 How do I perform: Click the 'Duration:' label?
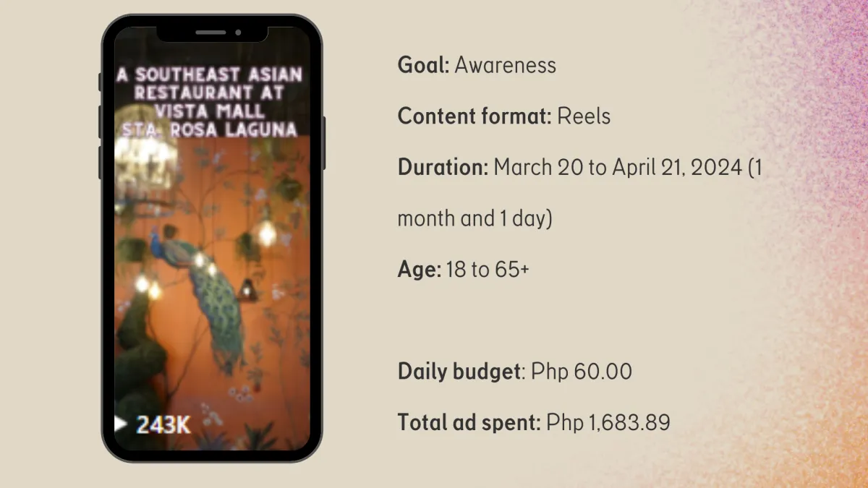443,168
